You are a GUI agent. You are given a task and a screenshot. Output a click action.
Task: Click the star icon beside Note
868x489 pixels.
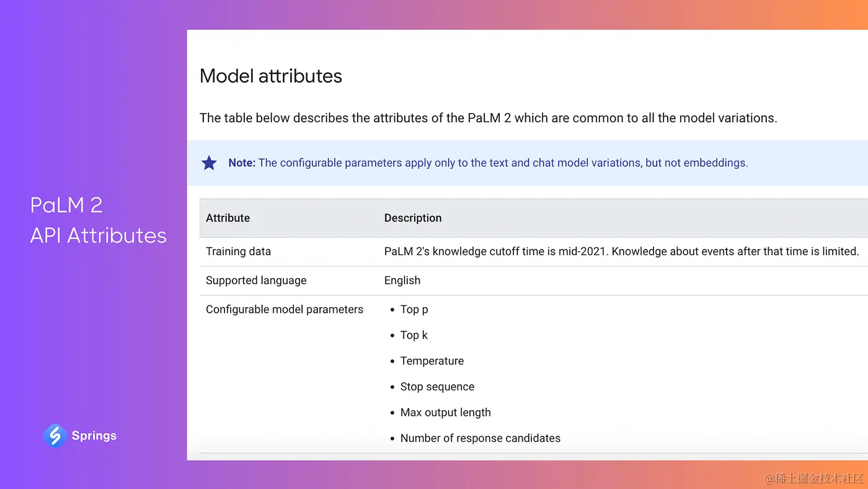pyautogui.click(x=209, y=163)
